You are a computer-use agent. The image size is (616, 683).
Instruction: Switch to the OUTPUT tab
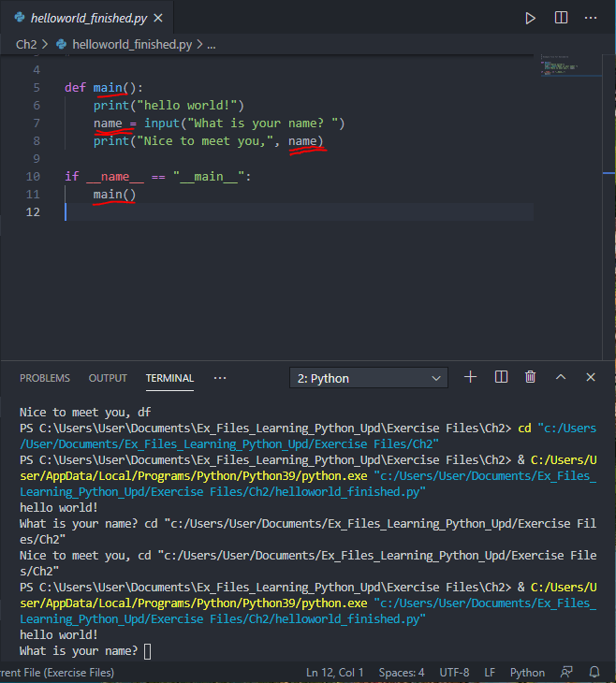tap(108, 378)
